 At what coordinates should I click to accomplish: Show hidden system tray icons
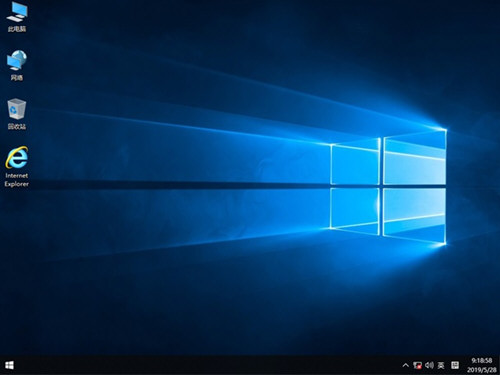point(405,365)
